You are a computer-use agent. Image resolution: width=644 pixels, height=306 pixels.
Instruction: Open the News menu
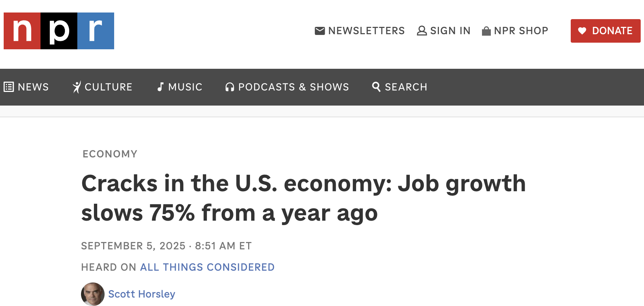pyautogui.click(x=33, y=87)
